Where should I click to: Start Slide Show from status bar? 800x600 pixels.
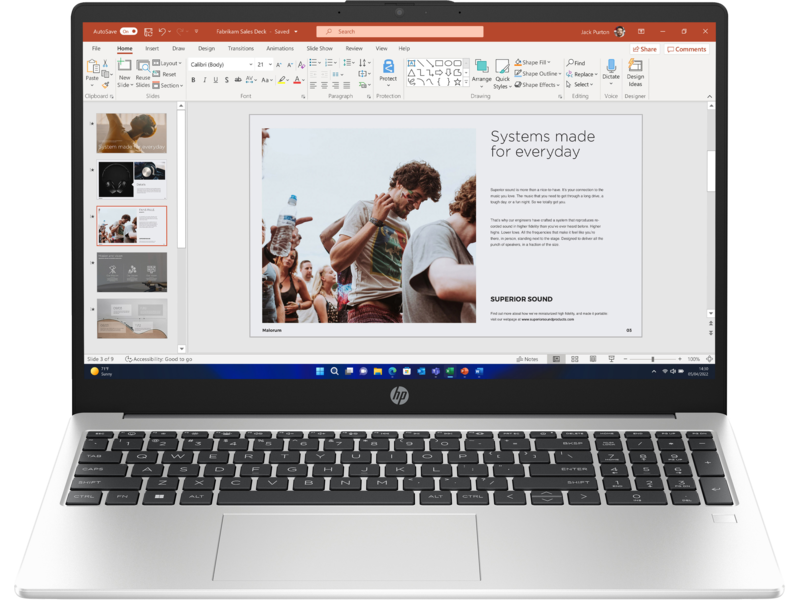click(612, 357)
